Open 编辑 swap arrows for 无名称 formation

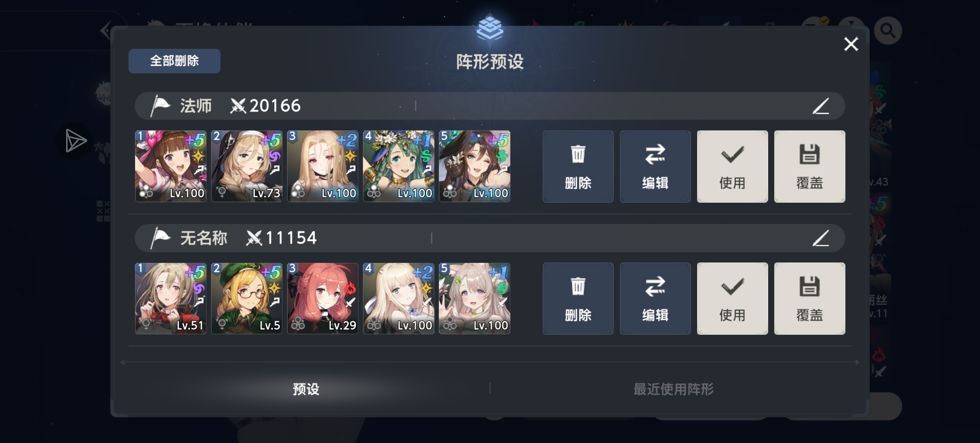(x=655, y=298)
